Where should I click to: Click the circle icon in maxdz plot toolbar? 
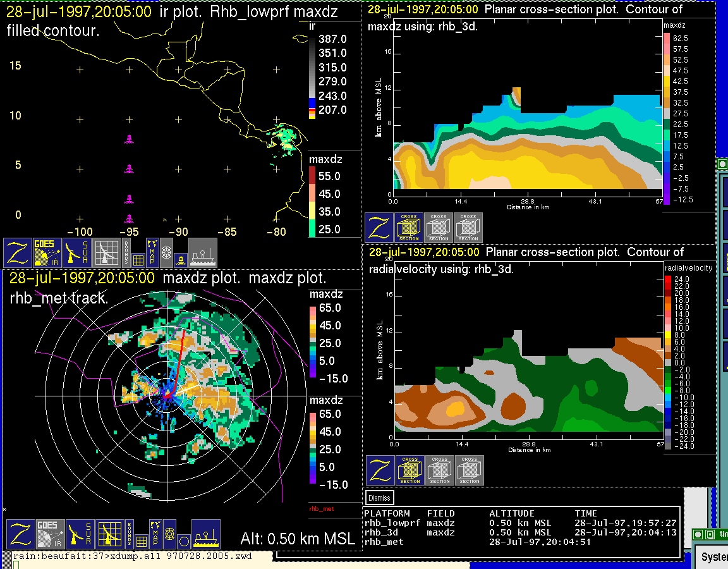tap(183, 541)
